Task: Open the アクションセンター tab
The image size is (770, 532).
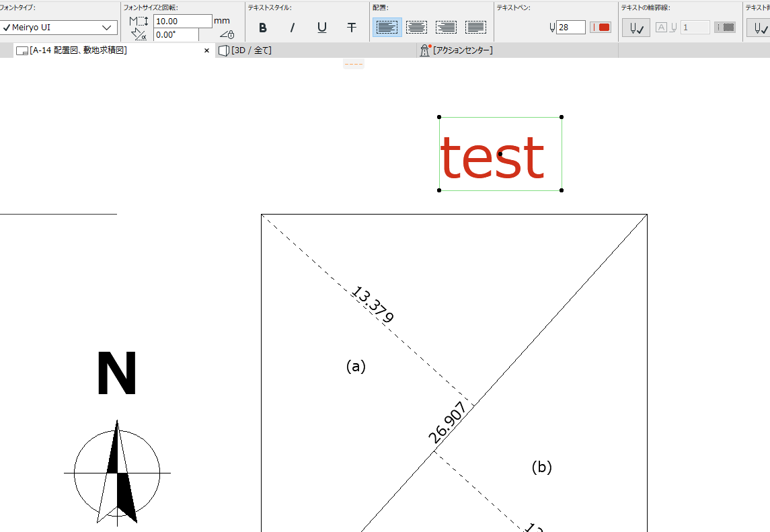Action: pos(457,50)
